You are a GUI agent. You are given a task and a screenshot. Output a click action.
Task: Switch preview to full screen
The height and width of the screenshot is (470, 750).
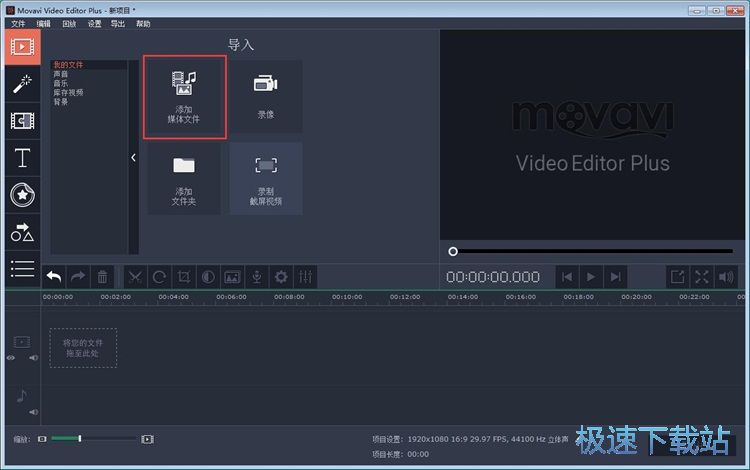pyautogui.click(x=702, y=277)
